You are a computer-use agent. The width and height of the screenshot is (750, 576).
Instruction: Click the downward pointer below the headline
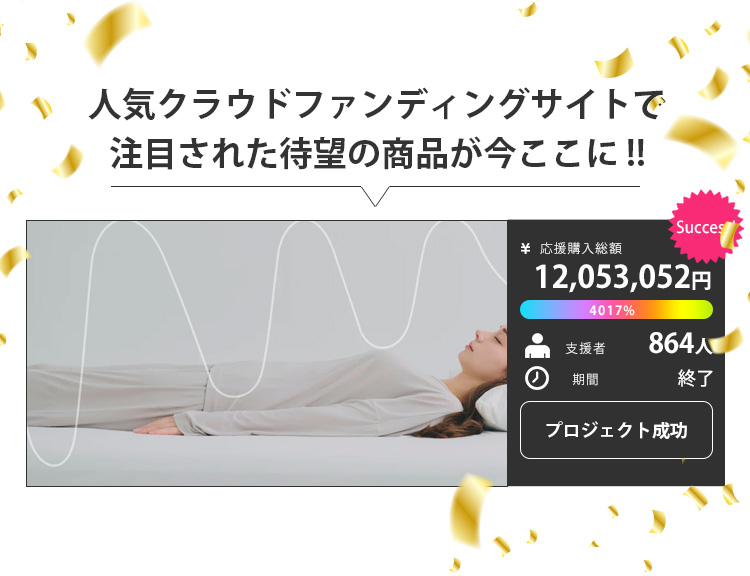click(375, 196)
